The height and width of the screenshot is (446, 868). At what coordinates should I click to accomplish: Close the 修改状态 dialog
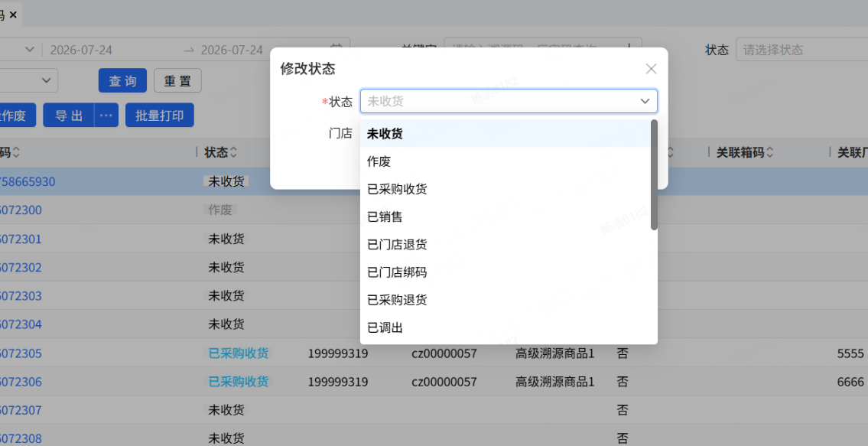point(651,70)
